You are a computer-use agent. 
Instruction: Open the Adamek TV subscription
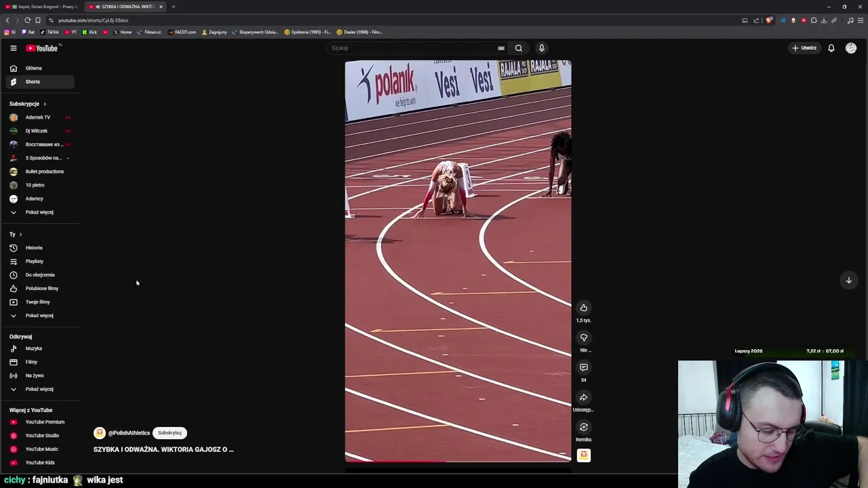coord(39,117)
